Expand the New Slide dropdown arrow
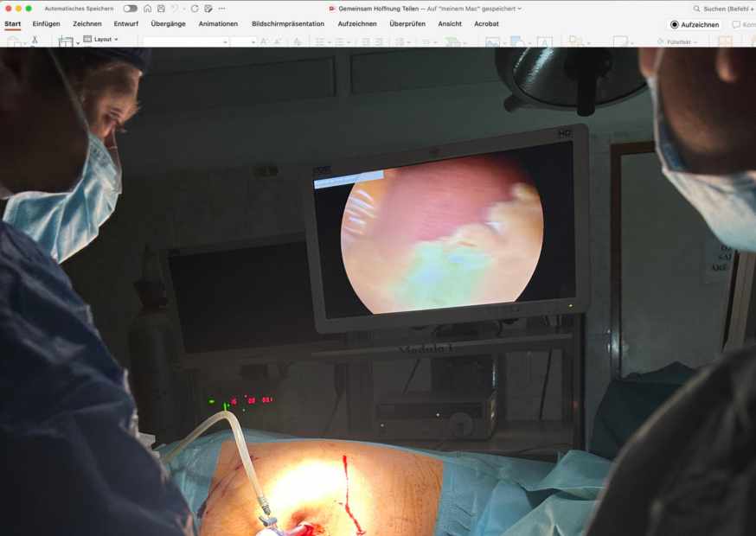The height and width of the screenshot is (536, 756). pos(78,43)
